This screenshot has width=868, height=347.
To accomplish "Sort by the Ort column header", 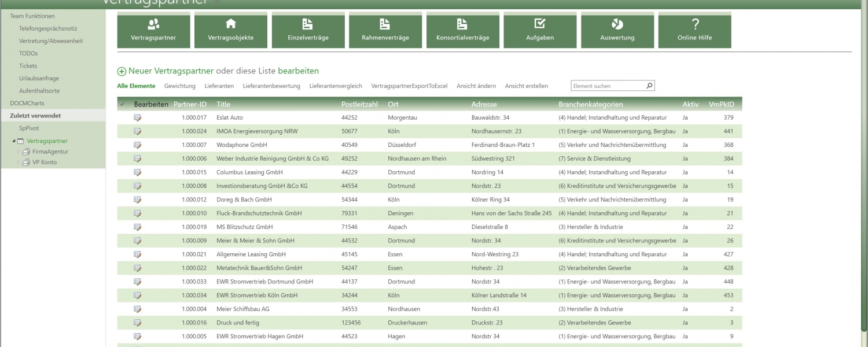I will point(393,105).
